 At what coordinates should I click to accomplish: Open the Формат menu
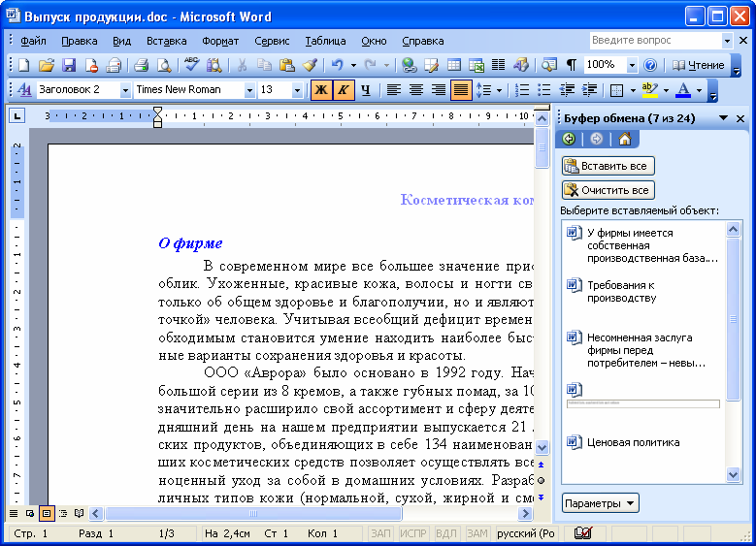[x=220, y=41]
